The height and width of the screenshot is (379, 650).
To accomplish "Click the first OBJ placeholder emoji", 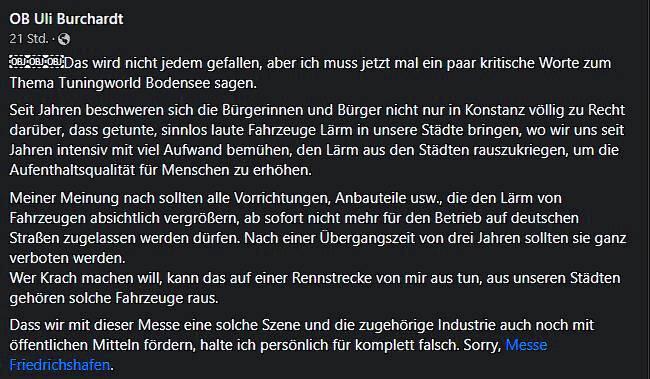I will pyautogui.click(x=17, y=62).
